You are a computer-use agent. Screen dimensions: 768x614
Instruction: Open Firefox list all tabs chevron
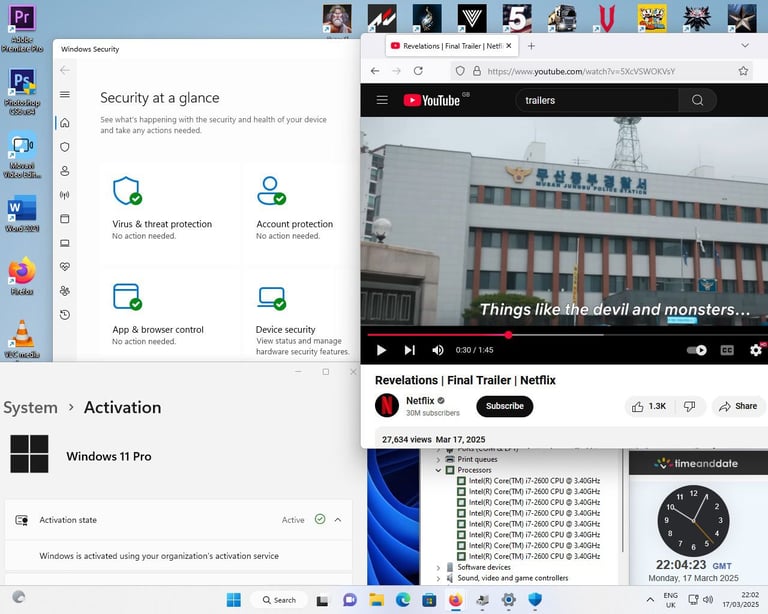(745, 46)
